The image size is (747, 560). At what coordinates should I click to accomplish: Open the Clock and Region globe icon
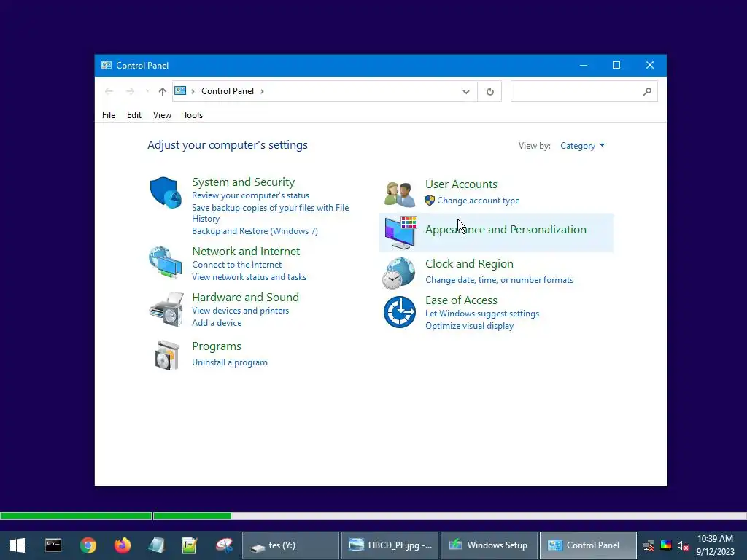399,273
